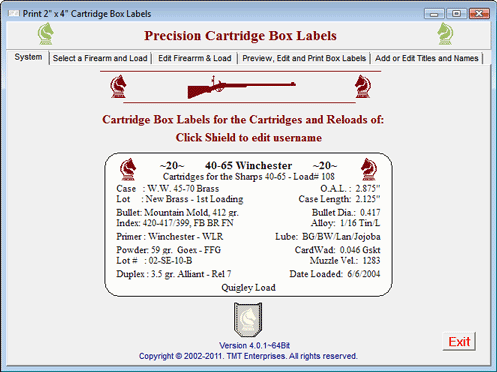Click the O.A.L. value 2.875"
Image resolution: width=497 pixels, height=372 pixels.
point(368,189)
